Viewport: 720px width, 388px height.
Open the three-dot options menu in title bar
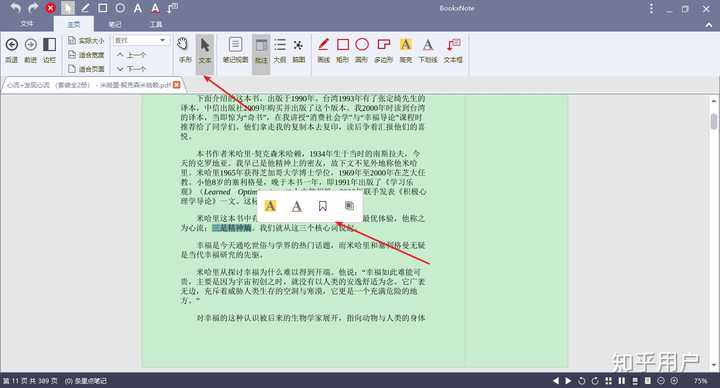651,8
